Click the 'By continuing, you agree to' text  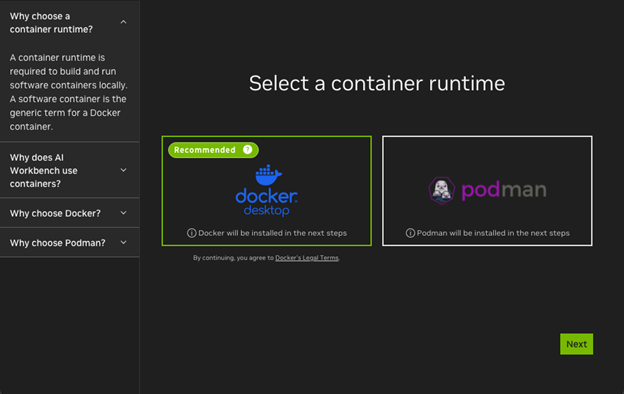click(x=233, y=257)
